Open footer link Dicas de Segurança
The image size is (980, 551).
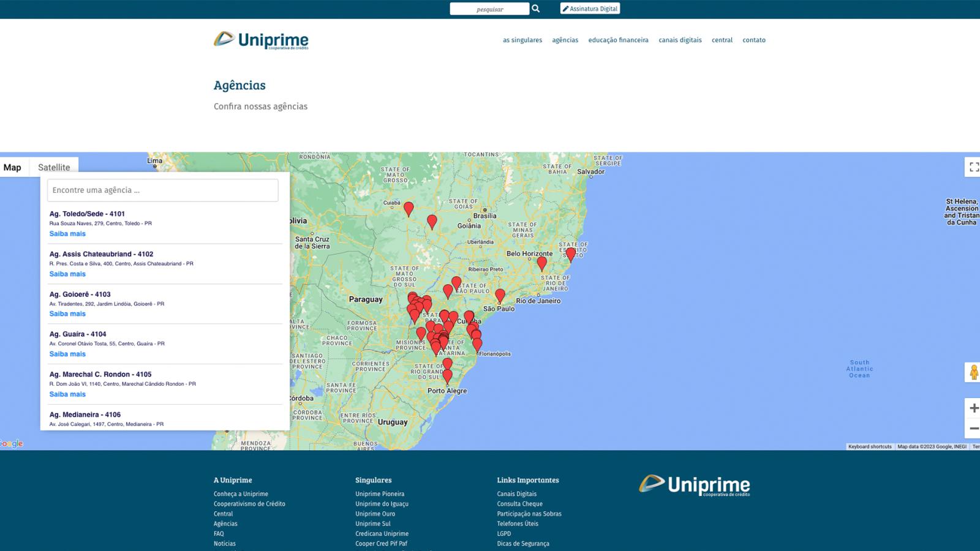point(523,544)
